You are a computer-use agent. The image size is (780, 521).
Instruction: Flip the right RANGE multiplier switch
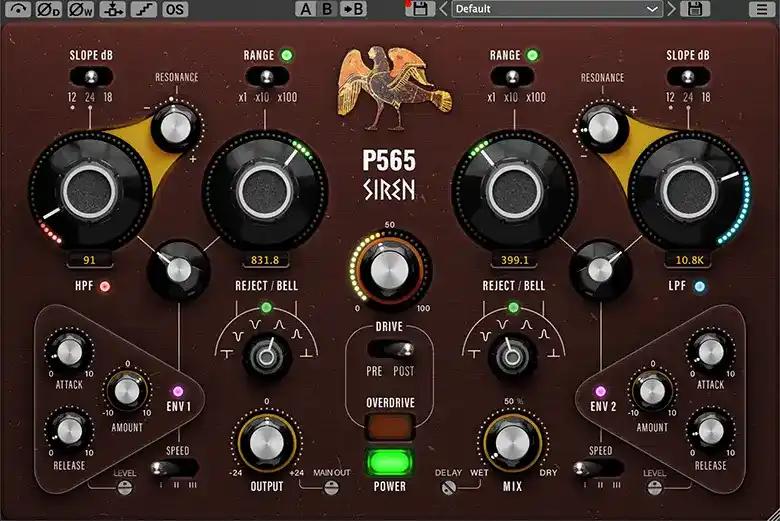512,77
